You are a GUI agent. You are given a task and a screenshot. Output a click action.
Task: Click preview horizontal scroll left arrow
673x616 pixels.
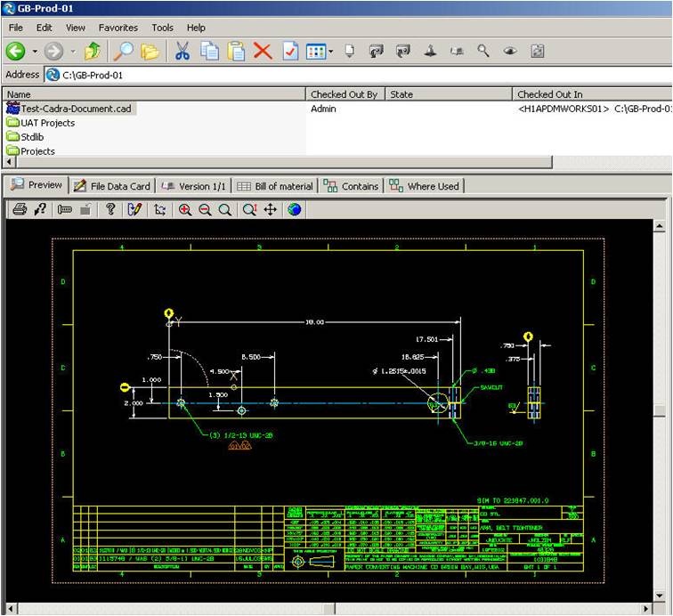(x=11, y=609)
